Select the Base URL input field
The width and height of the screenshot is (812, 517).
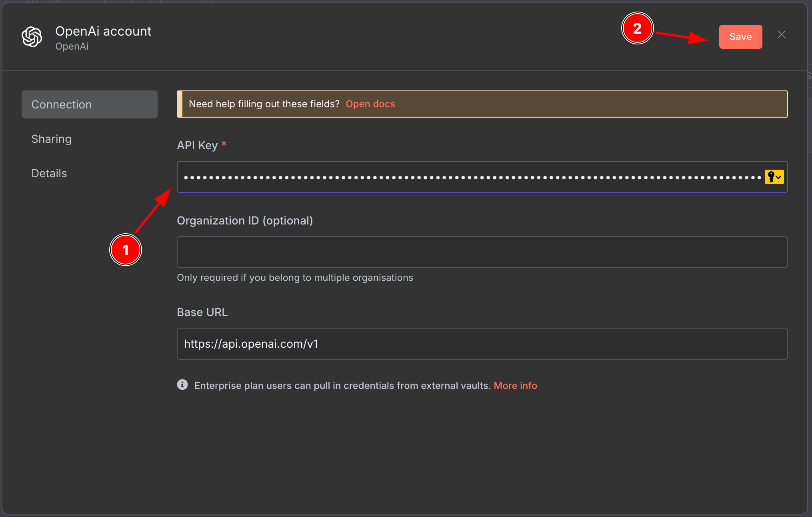click(482, 344)
